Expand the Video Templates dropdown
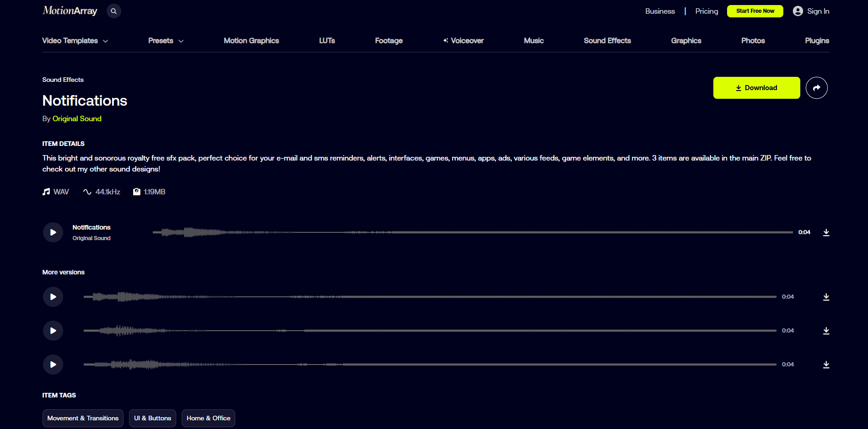This screenshot has height=429, width=868. [x=106, y=41]
